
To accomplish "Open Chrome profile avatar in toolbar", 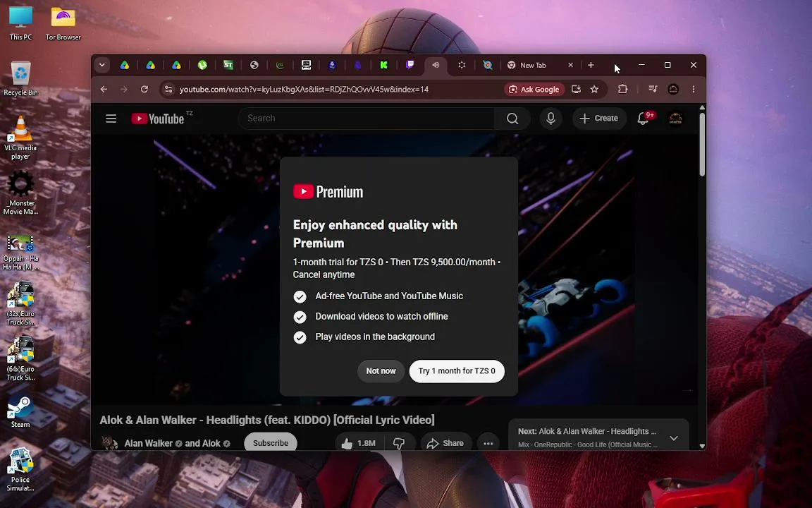I will tap(673, 89).
